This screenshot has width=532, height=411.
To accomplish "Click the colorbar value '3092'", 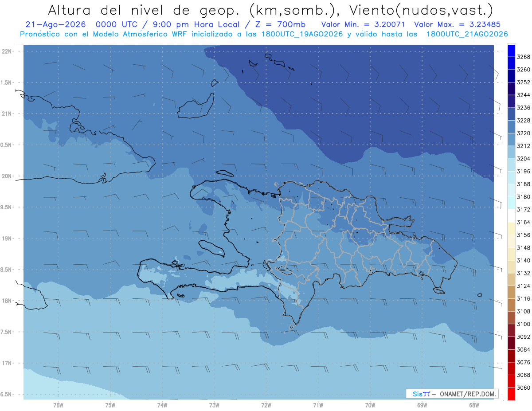I will click(x=524, y=337).
